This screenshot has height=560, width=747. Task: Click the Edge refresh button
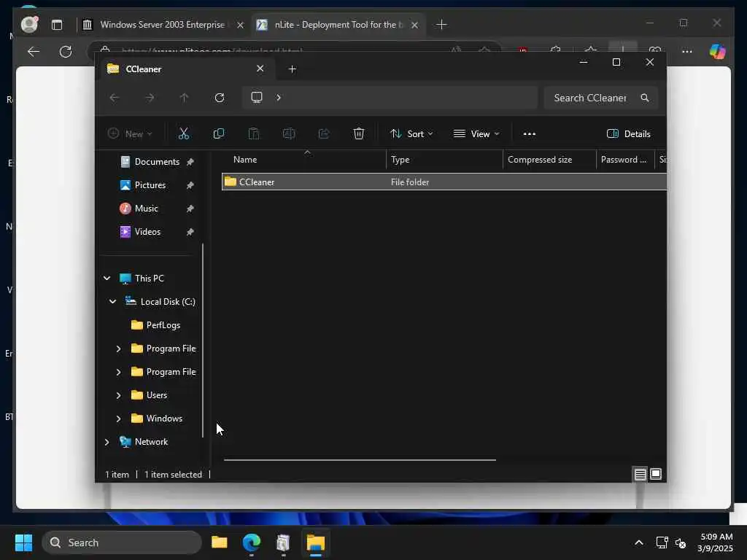tap(66, 52)
